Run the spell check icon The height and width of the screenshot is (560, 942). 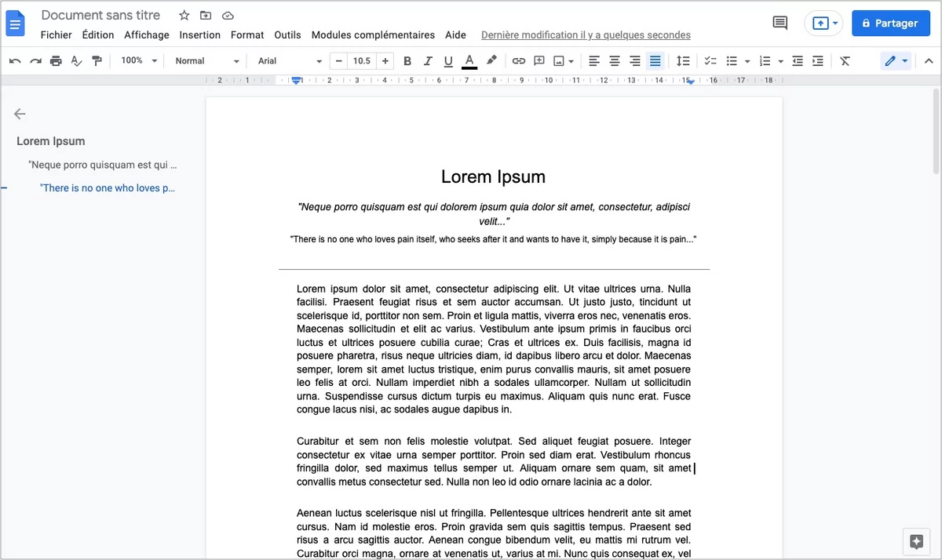(76, 60)
